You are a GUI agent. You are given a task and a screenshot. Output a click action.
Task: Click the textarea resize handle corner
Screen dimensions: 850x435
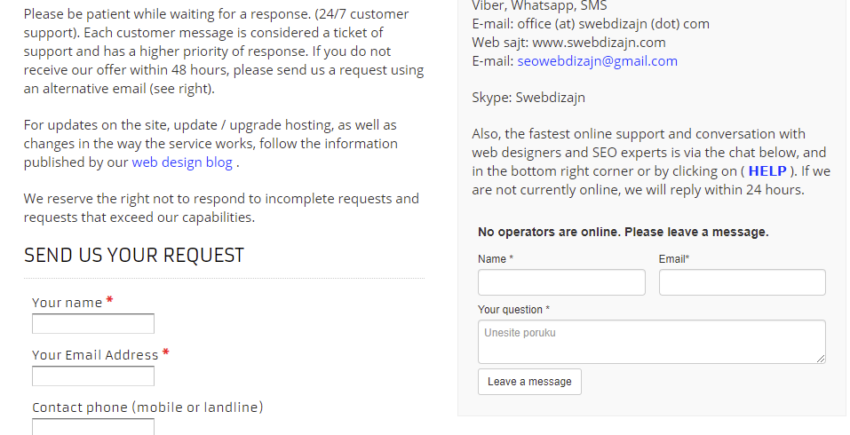point(821,359)
